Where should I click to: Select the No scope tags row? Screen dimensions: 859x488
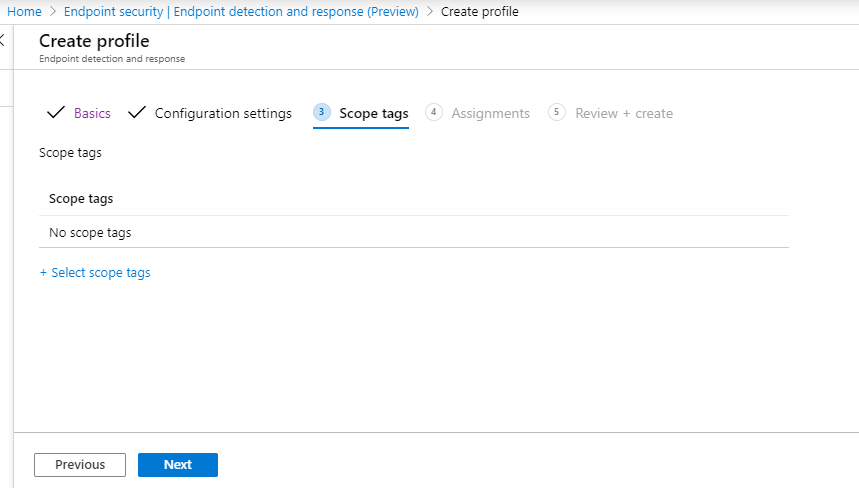tap(90, 233)
